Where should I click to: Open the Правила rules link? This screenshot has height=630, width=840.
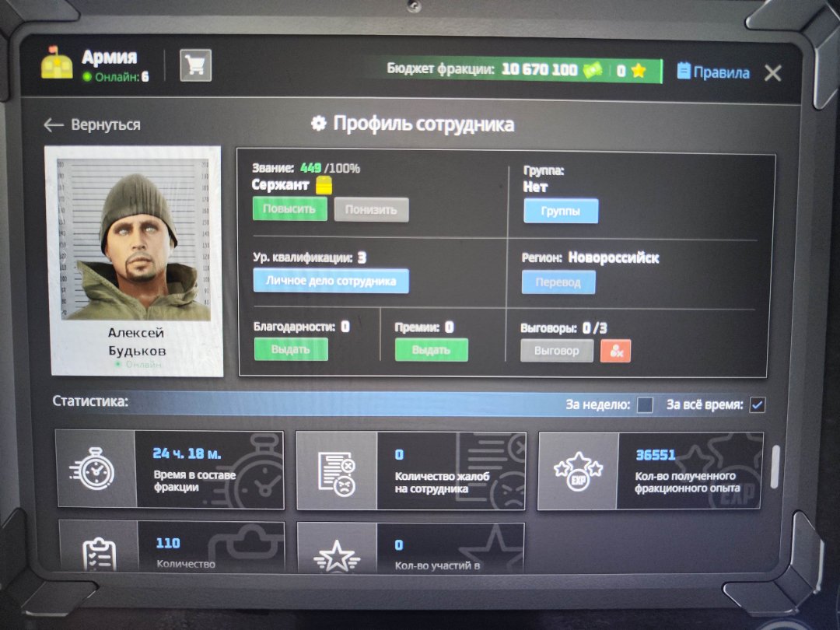pyautogui.click(x=713, y=72)
